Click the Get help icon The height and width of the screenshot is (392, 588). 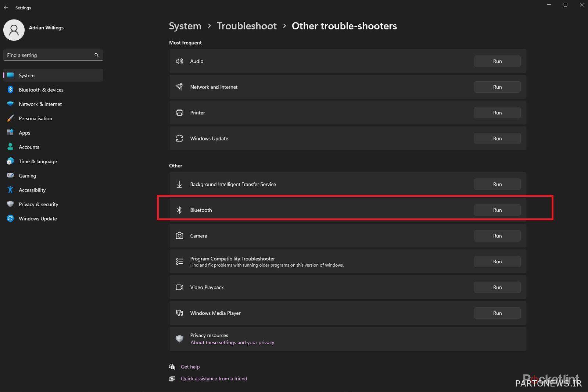(172, 367)
